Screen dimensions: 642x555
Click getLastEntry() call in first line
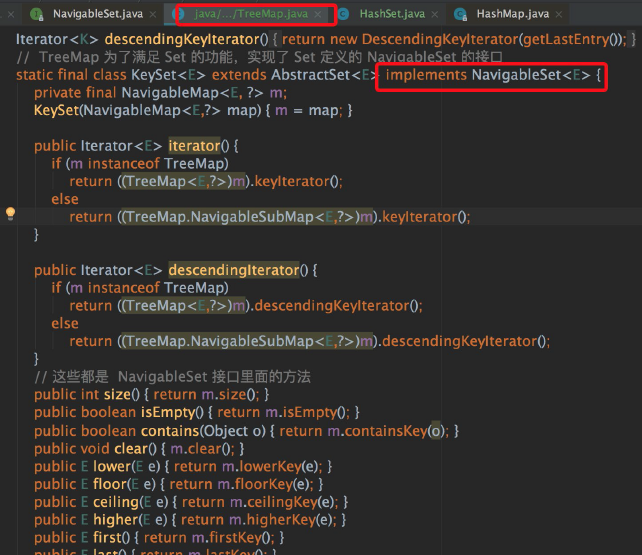point(571,39)
